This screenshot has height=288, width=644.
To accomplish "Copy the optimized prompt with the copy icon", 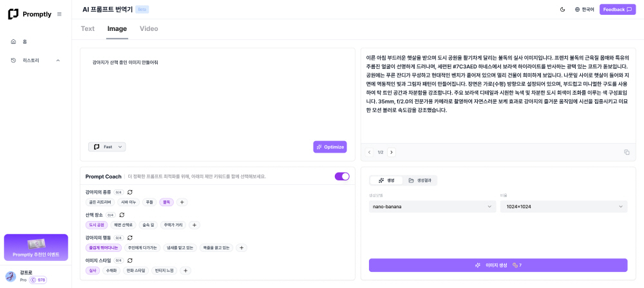I will (627, 152).
